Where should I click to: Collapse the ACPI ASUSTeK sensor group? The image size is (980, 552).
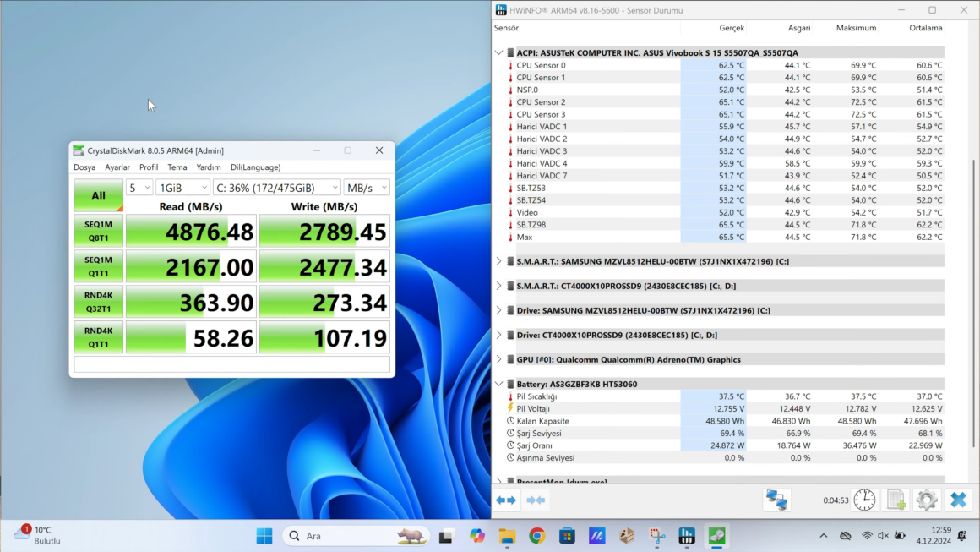click(498, 52)
